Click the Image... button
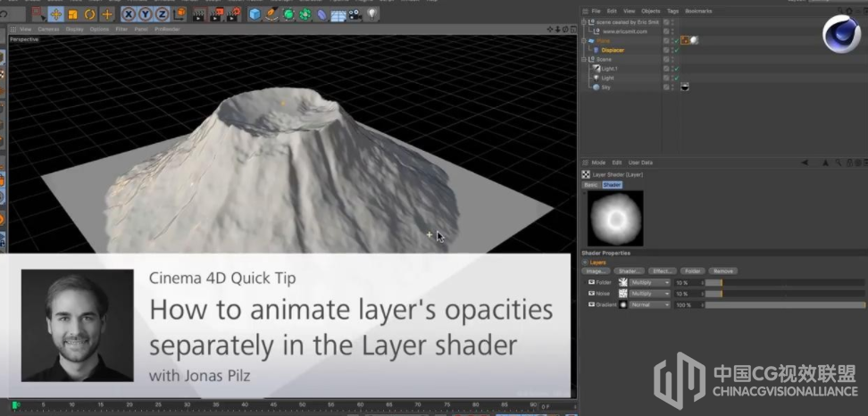Image resolution: width=868 pixels, height=416 pixels. [x=596, y=271]
